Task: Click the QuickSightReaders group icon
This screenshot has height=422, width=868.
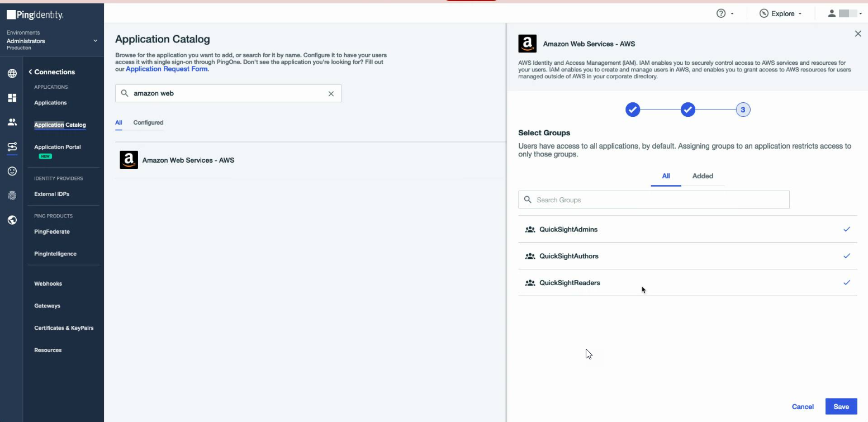Action: pyautogui.click(x=530, y=283)
